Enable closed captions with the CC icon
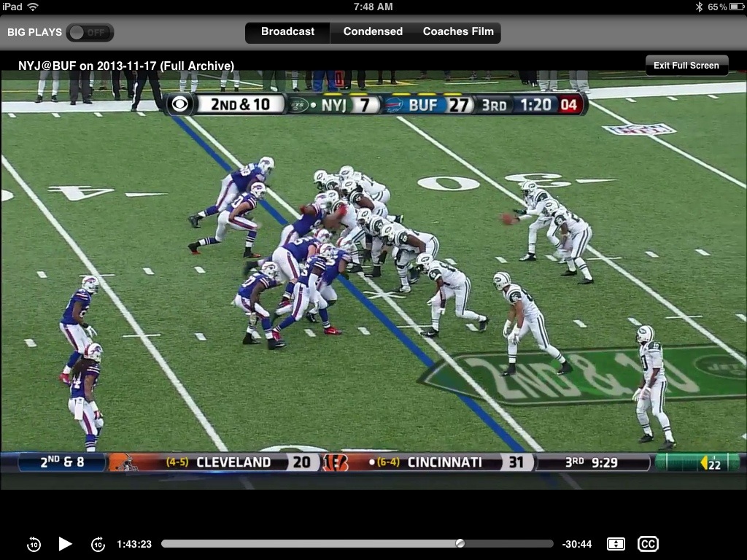747x560 pixels. point(648,544)
